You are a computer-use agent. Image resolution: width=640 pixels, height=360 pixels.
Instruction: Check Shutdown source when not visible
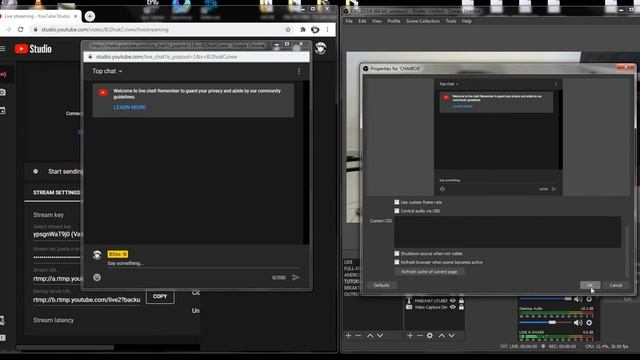(397, 253)
